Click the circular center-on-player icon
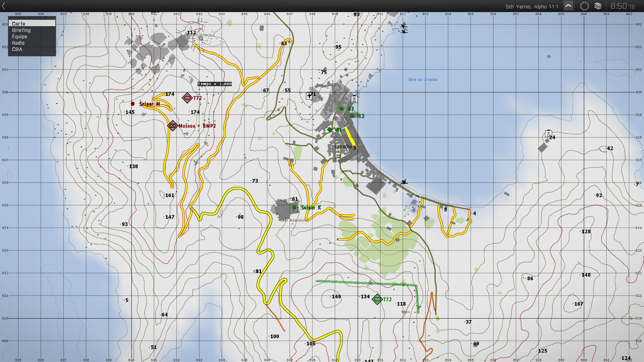This screenshot has height=362, width=644. pos(584,6)
